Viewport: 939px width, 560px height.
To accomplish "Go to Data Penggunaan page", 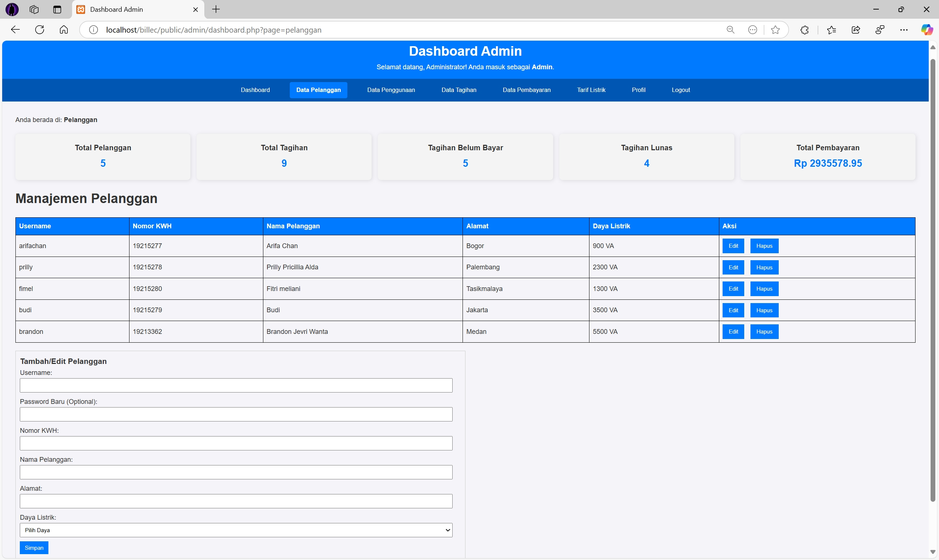I will coord(391,90).
